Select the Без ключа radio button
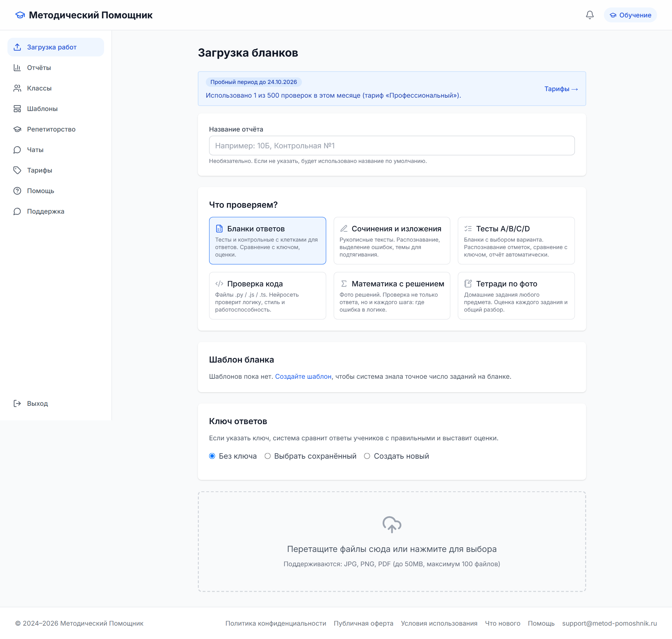The width and height of the screenshot is (672, 639). pos(212,456)
